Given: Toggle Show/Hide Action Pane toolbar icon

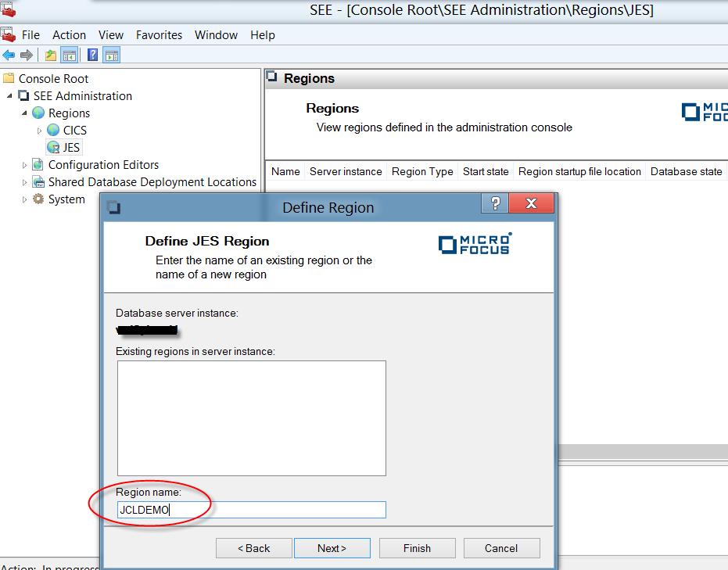Looking at the screenshot, I should pyautogui.click(x=112, y=56).
